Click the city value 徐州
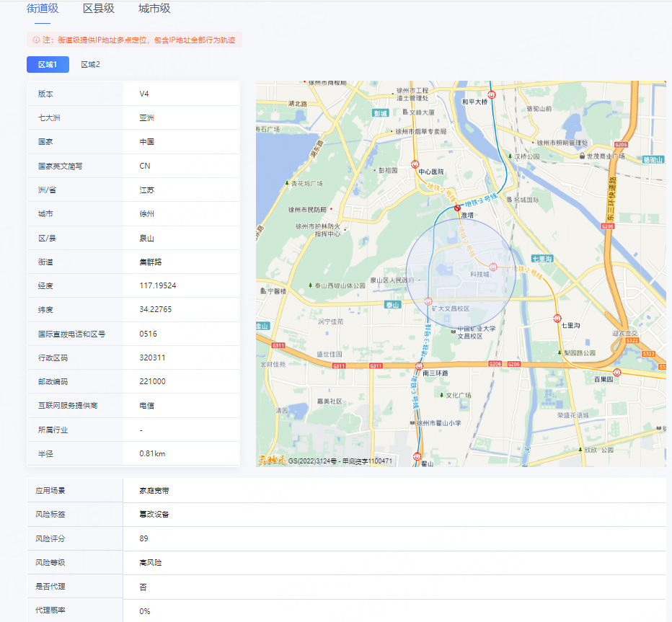The image size is (672, 622). 146,214
